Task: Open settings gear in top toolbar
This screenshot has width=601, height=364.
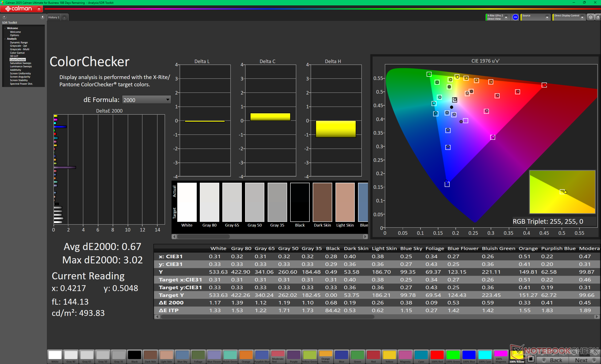Action: (x=590, y=17)
